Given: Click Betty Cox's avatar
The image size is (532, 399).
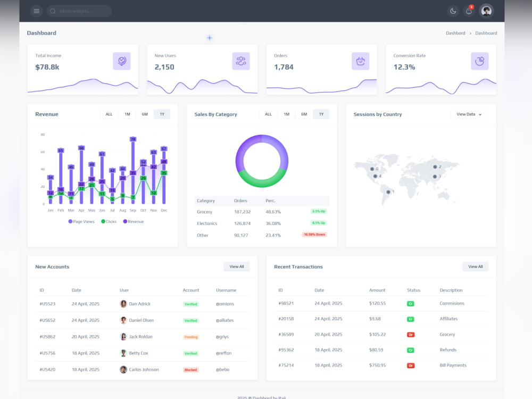Looking at the screenshot, I should 123,353.
